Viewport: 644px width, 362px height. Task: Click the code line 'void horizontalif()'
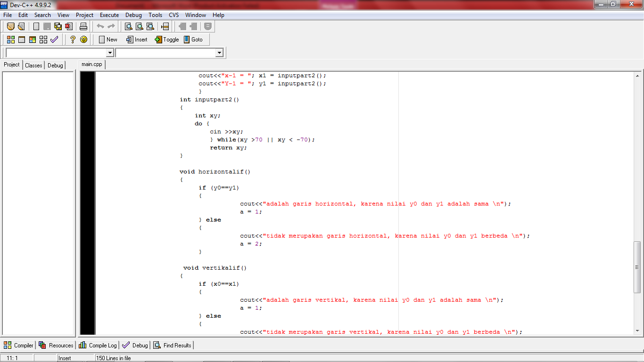point(215,172)
